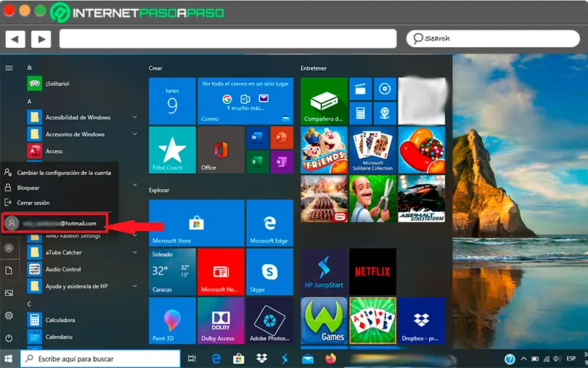Select Bloquear from the account menu

tap(59, 188)
